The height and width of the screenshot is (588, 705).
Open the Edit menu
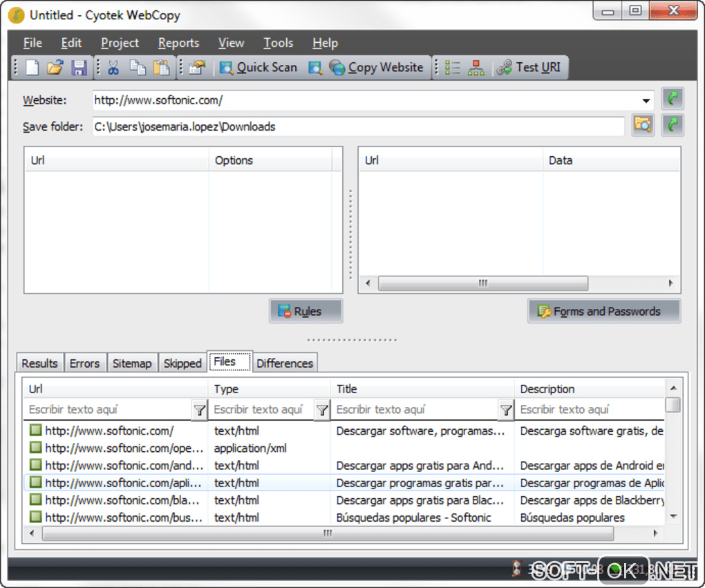click(71, 43)
